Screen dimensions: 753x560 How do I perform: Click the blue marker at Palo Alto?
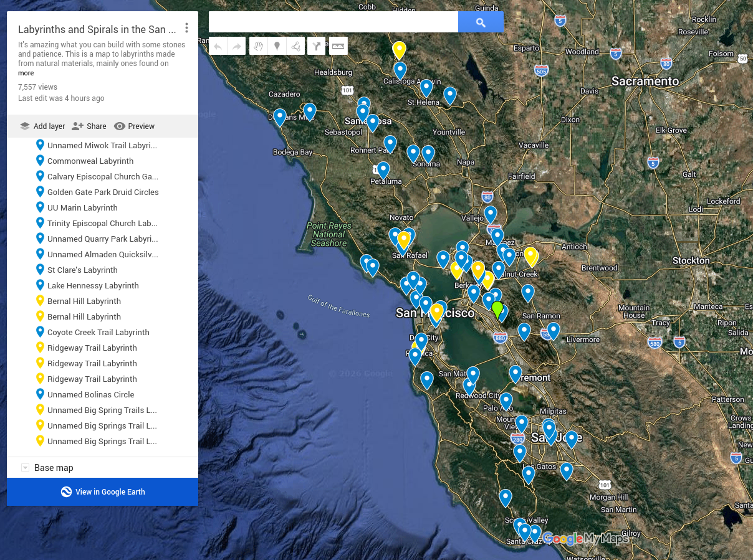506,401
